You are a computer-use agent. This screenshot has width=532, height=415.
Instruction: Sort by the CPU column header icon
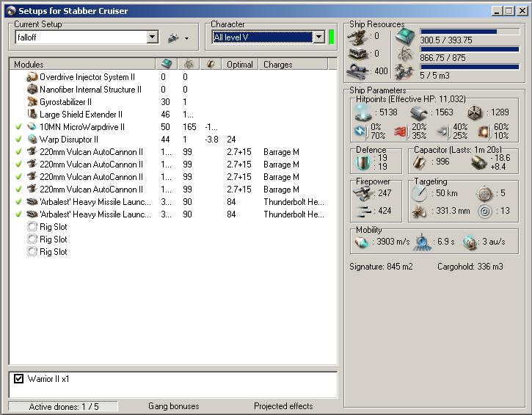pos(167,64)
